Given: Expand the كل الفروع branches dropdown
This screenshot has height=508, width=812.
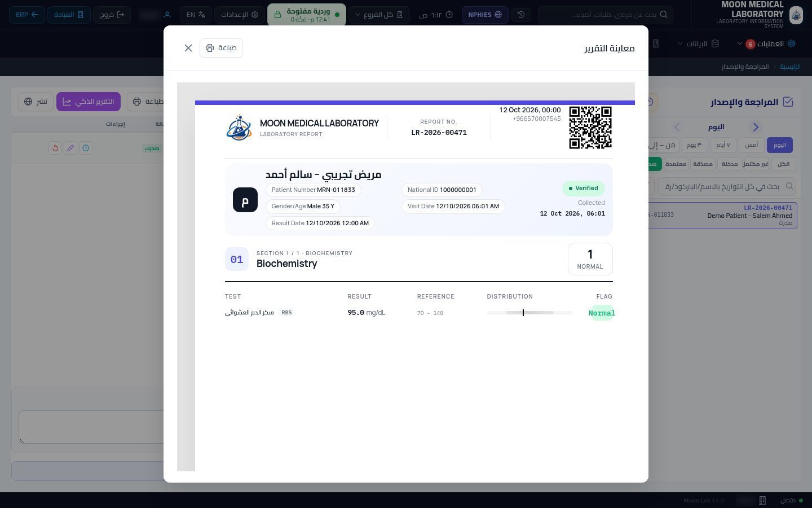Looking at the screenshot, I should 379,15.
